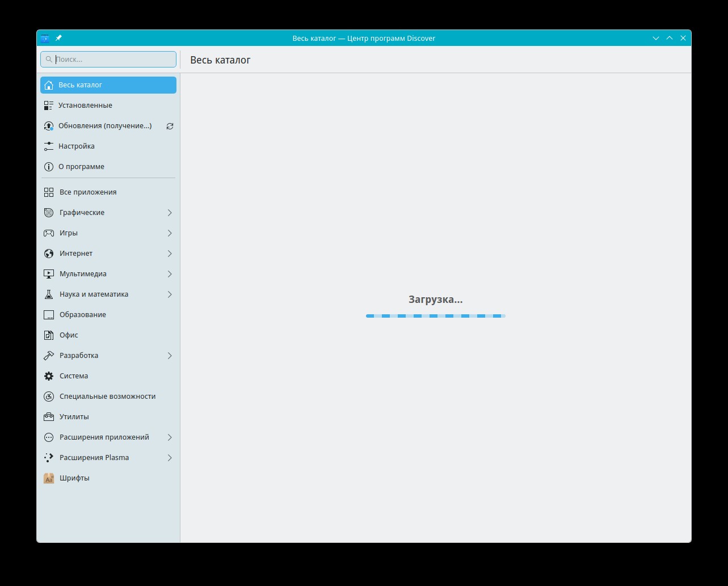Click the Специальные возможности accessibility icon
Image resolution: width=728 pixels, height=586 pixels.
click(49, 397)
